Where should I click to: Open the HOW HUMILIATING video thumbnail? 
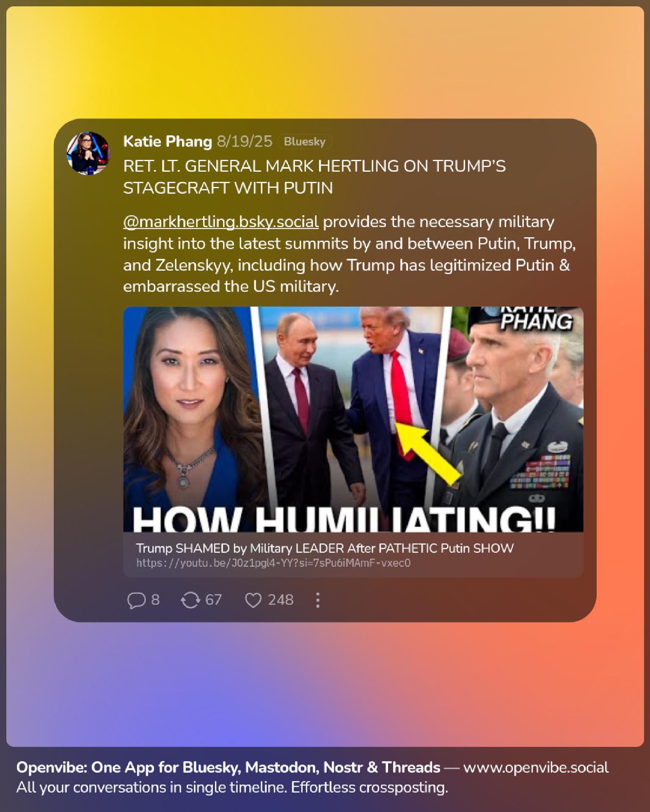coord(353,419)
